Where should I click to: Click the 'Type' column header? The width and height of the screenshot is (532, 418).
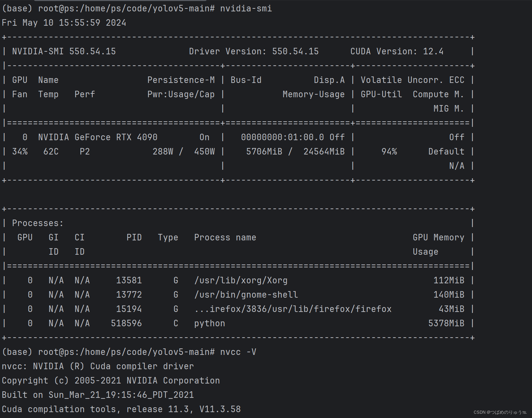coord(168,237)
